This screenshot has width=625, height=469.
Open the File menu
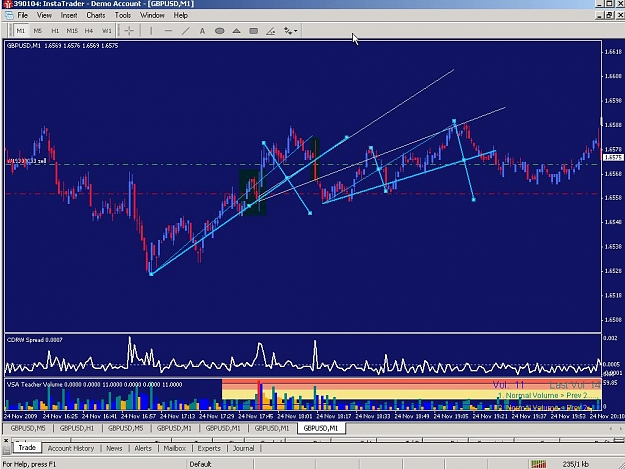pyautogui.click(x=22, y=15)
